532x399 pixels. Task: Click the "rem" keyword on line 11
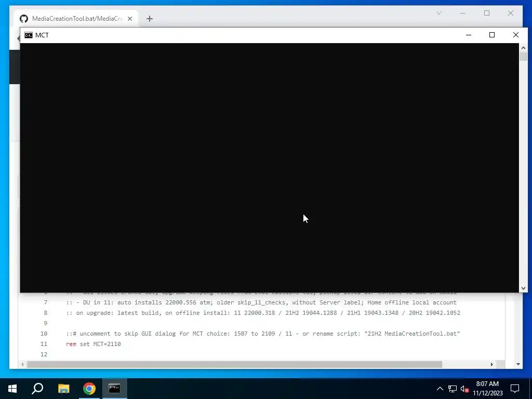[71, 344]
